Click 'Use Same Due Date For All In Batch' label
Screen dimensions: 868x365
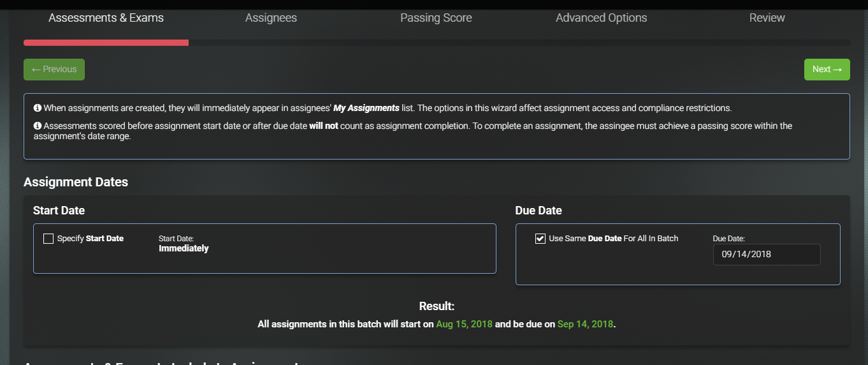614,239
